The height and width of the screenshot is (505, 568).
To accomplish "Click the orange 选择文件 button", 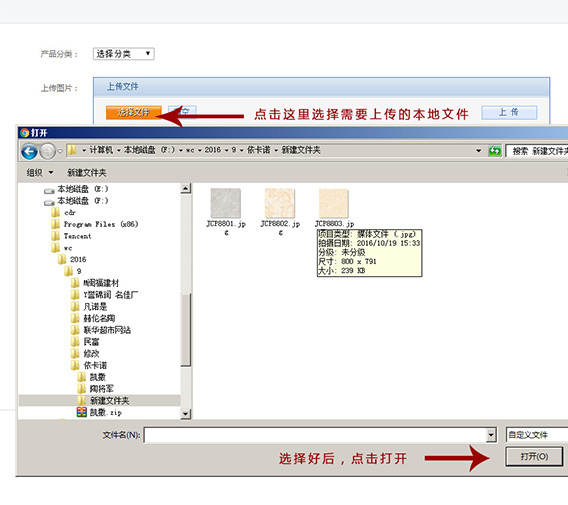I will [134, 112].
